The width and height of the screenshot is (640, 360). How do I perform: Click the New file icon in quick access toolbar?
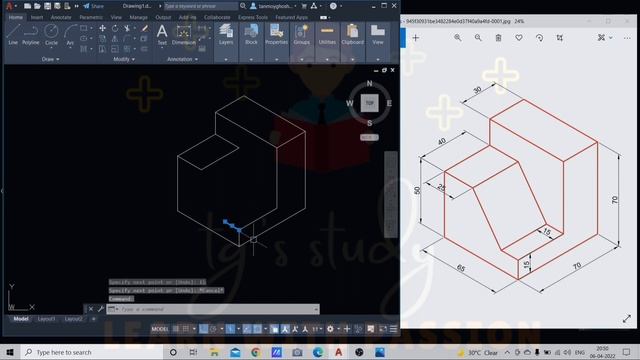(27, 6)
